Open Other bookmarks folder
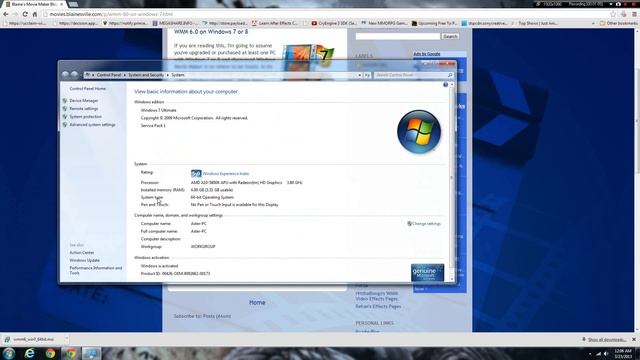This screenshot has width=640, height=360. click(618, 23)
